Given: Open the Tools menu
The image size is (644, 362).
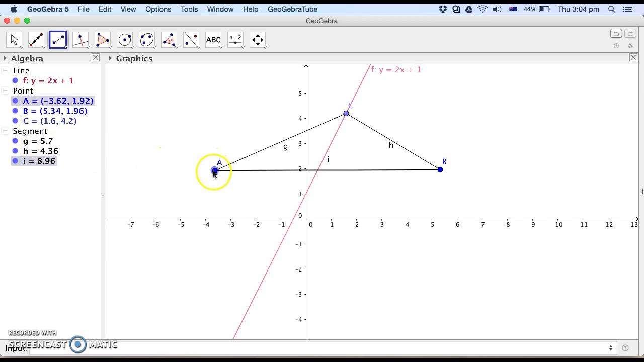Looking at the screenshot, I should point(189,9).
